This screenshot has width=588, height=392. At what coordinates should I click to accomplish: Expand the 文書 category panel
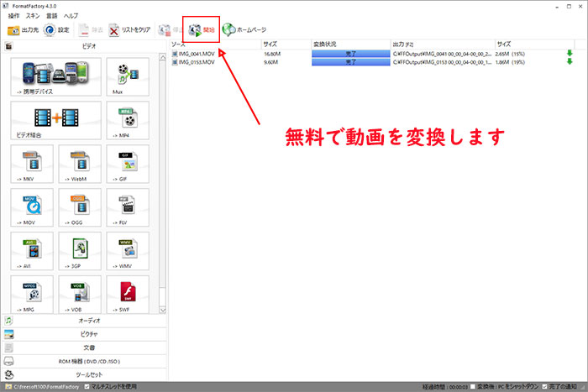coord(84,348)
